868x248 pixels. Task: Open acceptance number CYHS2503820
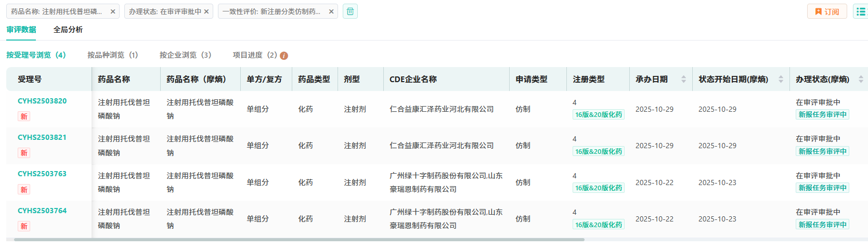click(42, 101)
